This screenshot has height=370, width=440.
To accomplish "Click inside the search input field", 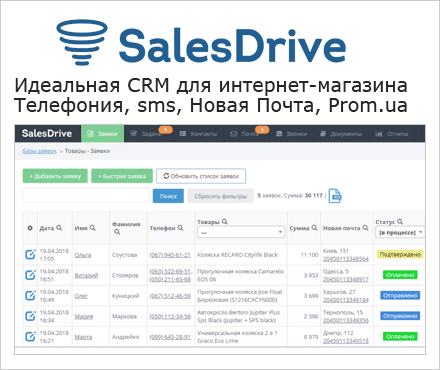I will [x=86, y=196].
